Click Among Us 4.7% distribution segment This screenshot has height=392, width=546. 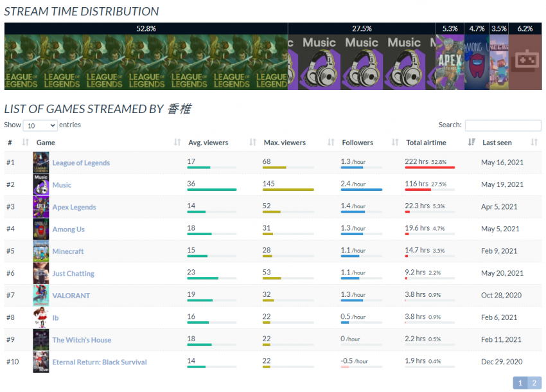coord(477,57)
